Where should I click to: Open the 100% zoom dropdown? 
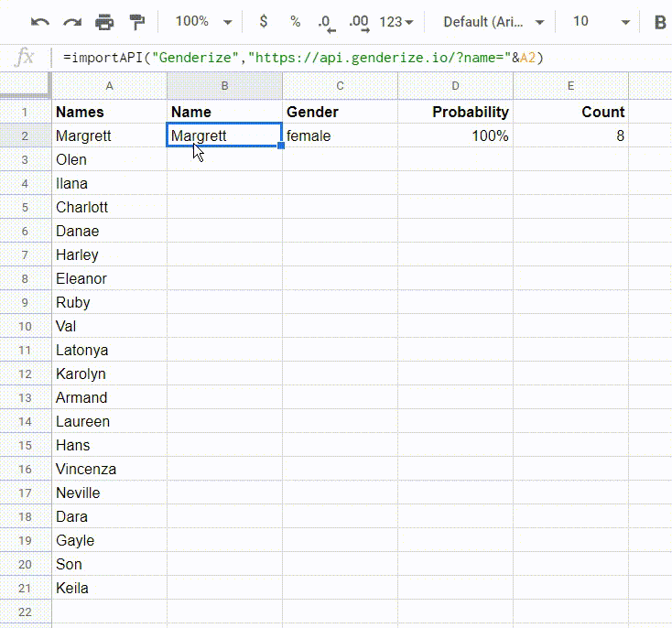tap(203, 21)
